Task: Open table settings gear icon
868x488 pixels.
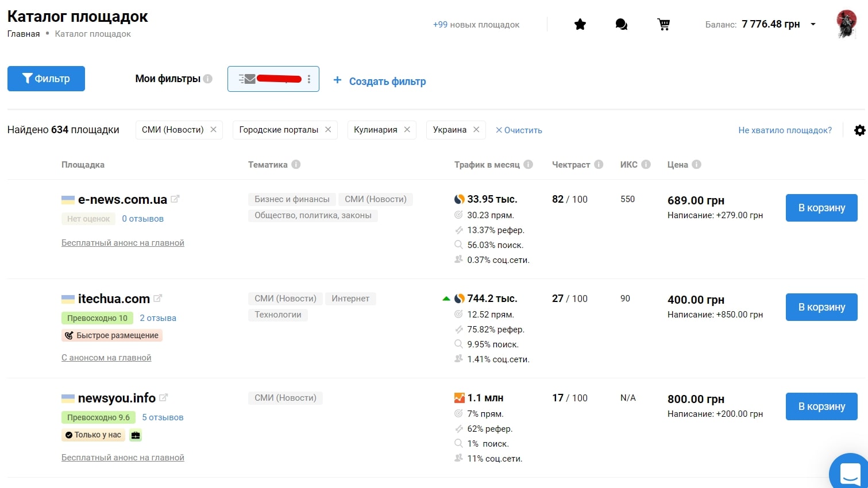Action: click(x=859, y=130)
